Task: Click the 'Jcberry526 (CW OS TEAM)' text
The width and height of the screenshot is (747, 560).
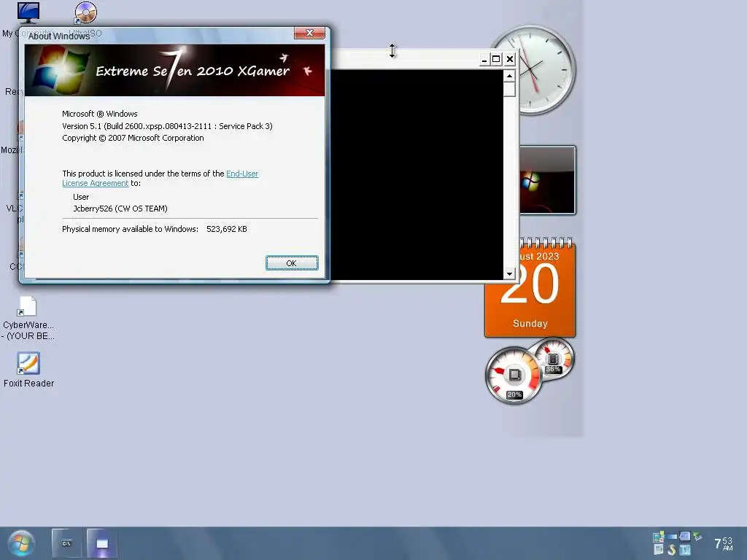Action: coord(120,209)
